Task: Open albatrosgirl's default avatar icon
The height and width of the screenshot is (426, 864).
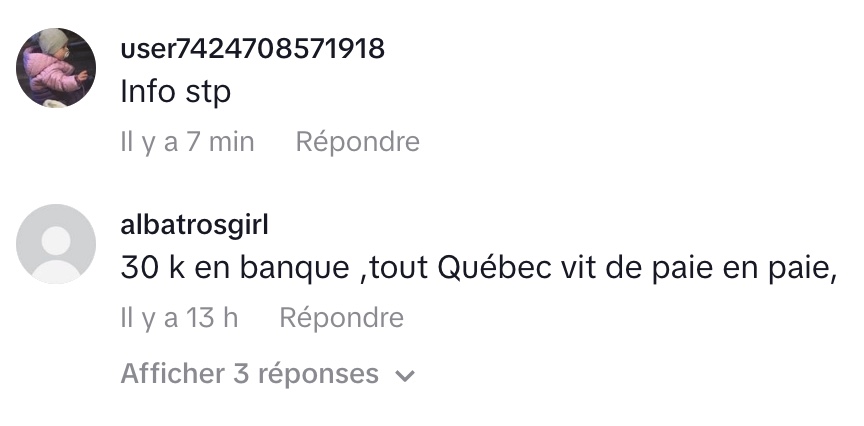Action: pyautogui.click(x=56, y=244)
